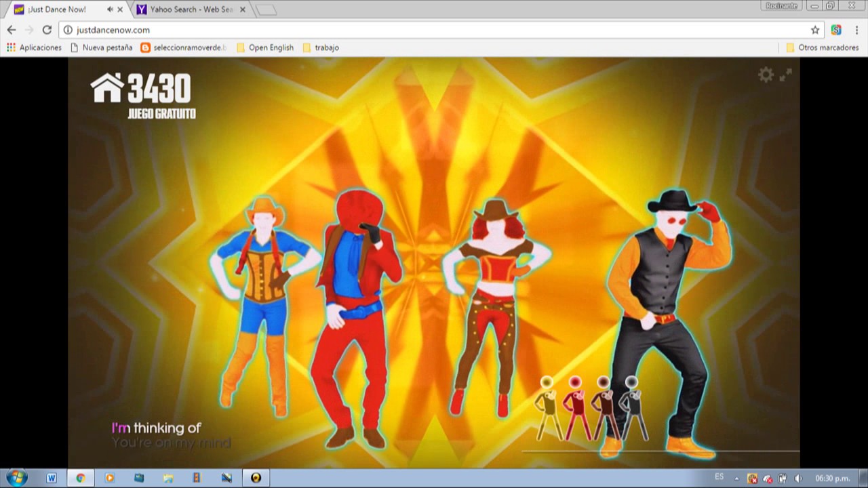Image resolution: width=868 pixels, height=488 pixels.
Task: View site information for justdancenow.com
Action: coord(68,30)
